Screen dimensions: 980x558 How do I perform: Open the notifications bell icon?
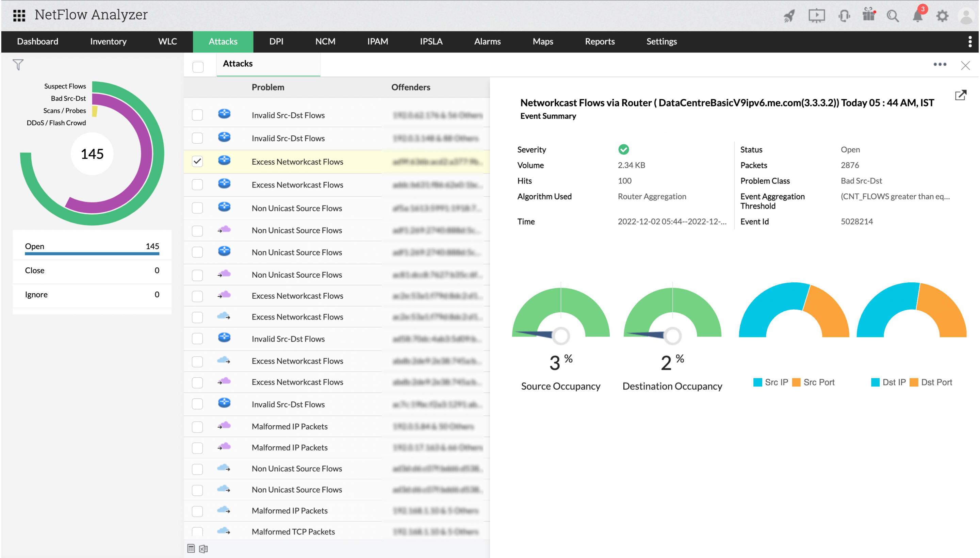[x=918, y=16]
